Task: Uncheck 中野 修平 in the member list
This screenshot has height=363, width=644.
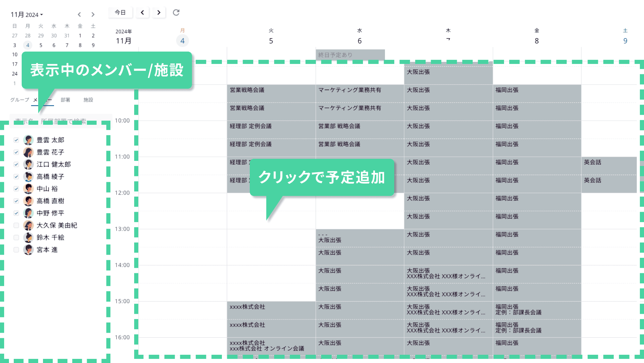Action: pyautogui.click(x=16, y=213)
